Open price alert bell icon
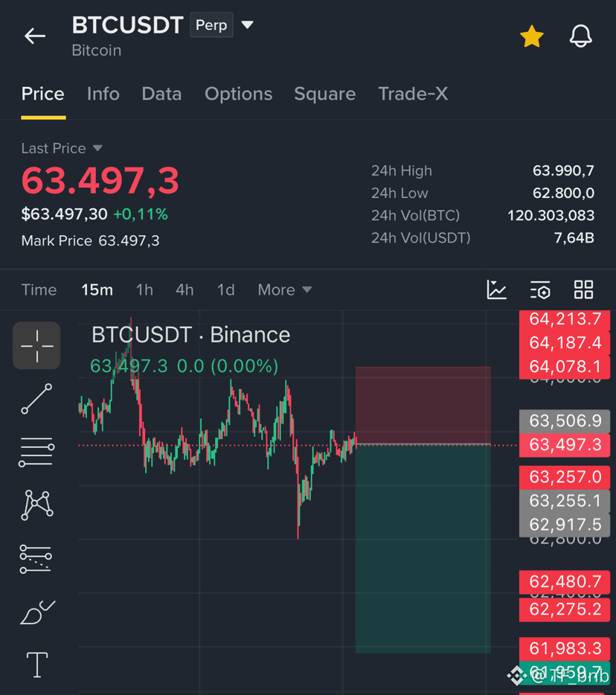Image resolution: width=616 pixels, height=695 pixels. coord(580,36)
